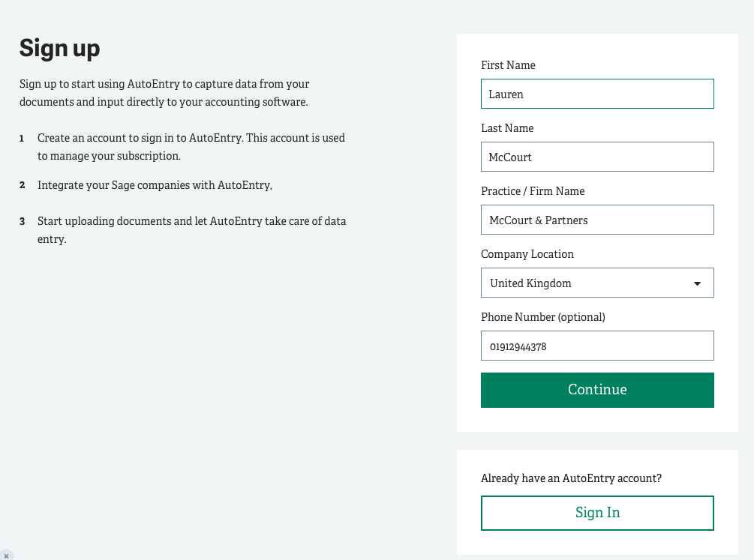Click the Sign In button

(596, 513)
